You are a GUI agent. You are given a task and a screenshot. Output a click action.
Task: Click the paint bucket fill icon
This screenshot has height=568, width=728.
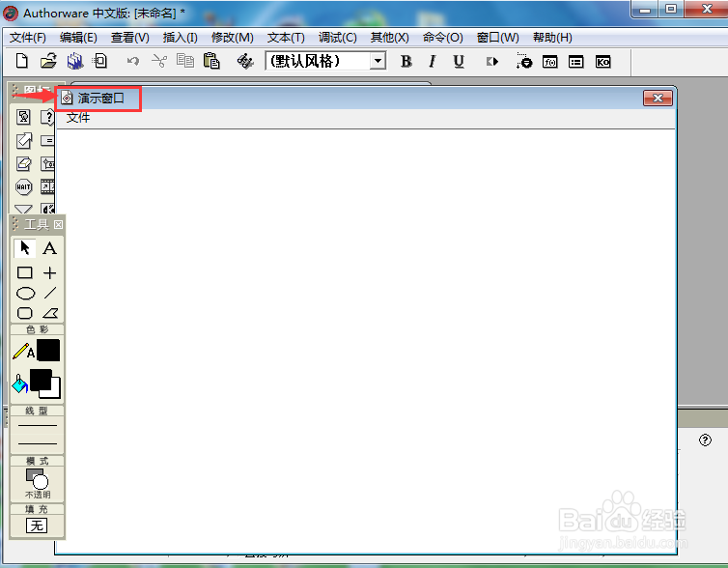pos(19,383)
